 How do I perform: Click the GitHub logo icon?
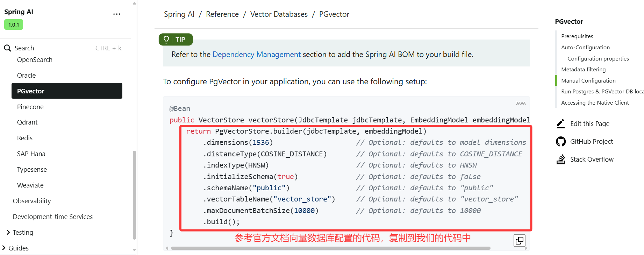click(561, 141)
